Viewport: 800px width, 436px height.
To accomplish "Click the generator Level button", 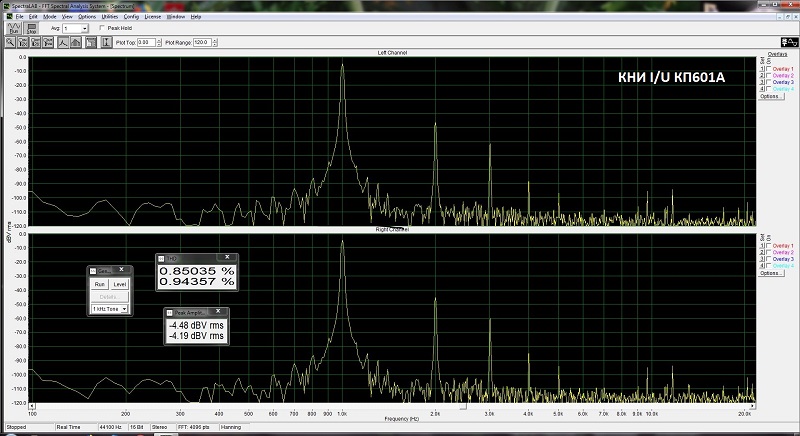I will (120, 284).
